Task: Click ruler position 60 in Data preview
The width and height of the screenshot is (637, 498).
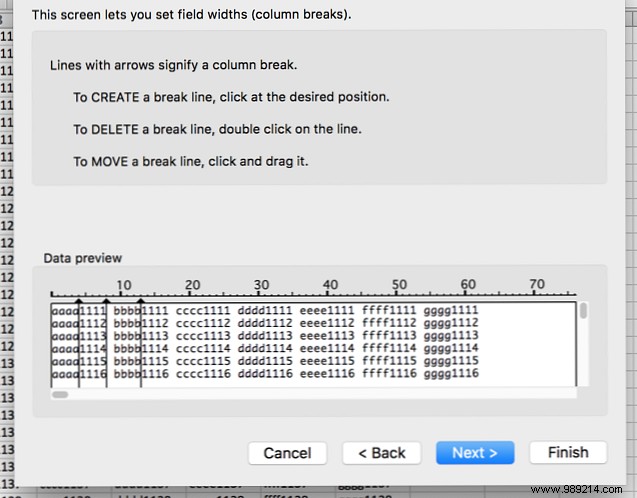Action: [468, 286]
